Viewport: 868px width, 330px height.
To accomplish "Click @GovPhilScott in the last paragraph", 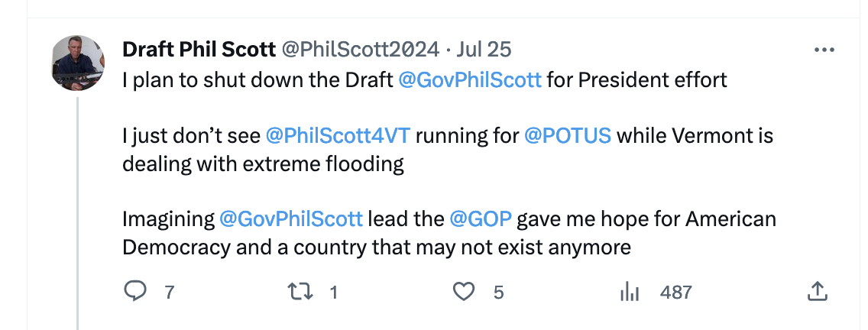I will coord(291,219).
